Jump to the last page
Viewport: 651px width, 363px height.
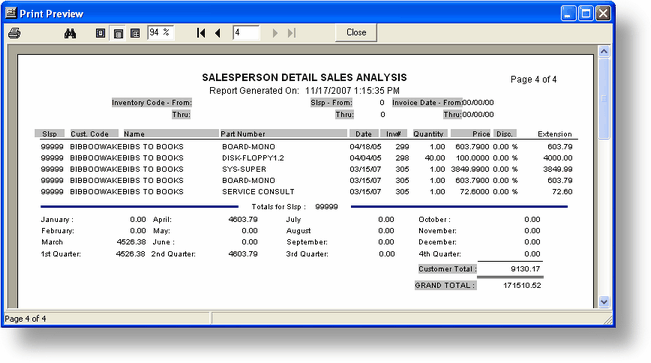point(292,33)
